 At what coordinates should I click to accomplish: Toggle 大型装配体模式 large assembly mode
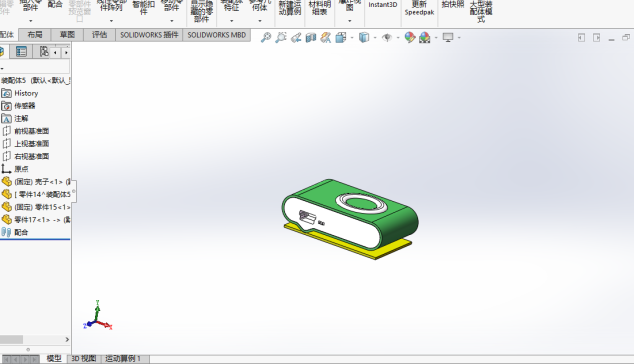[481, 11]
